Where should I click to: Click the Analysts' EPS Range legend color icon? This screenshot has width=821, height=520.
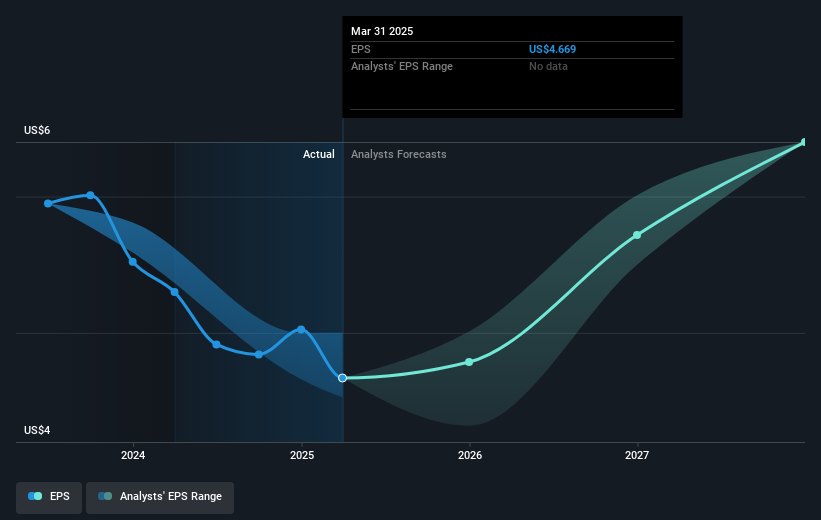(x=105, y=496)
